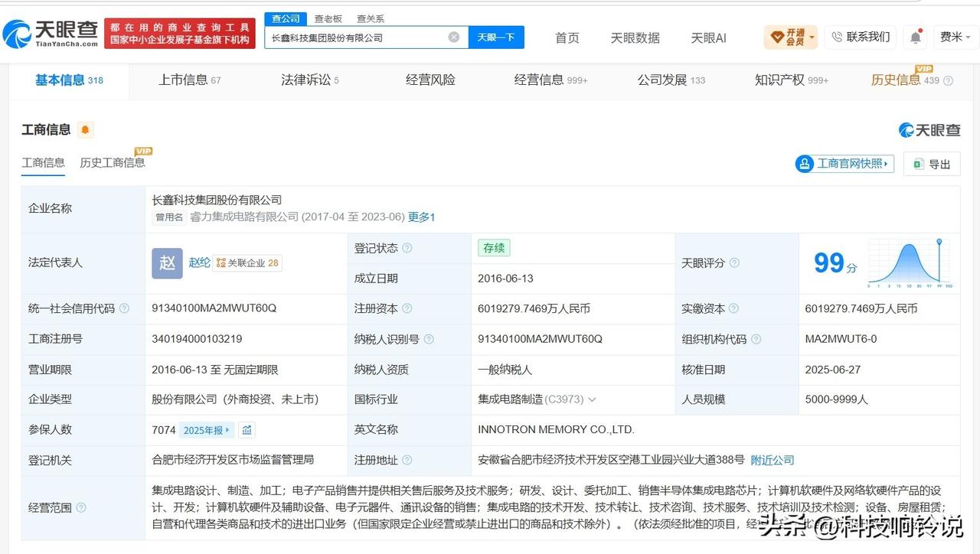Switch to the 历史信息 VIP tab
980x554 pixels.
tap(905, 80)
